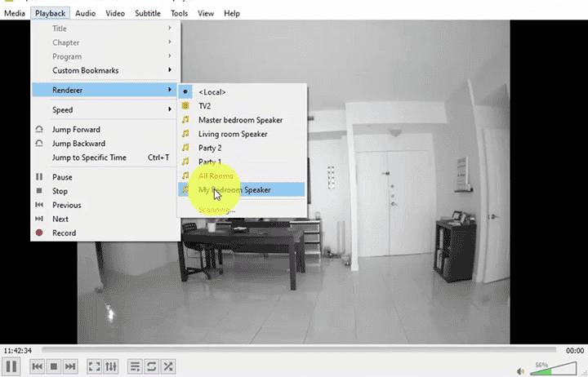Click the pause button in bottom toolbar

(11, 366)
